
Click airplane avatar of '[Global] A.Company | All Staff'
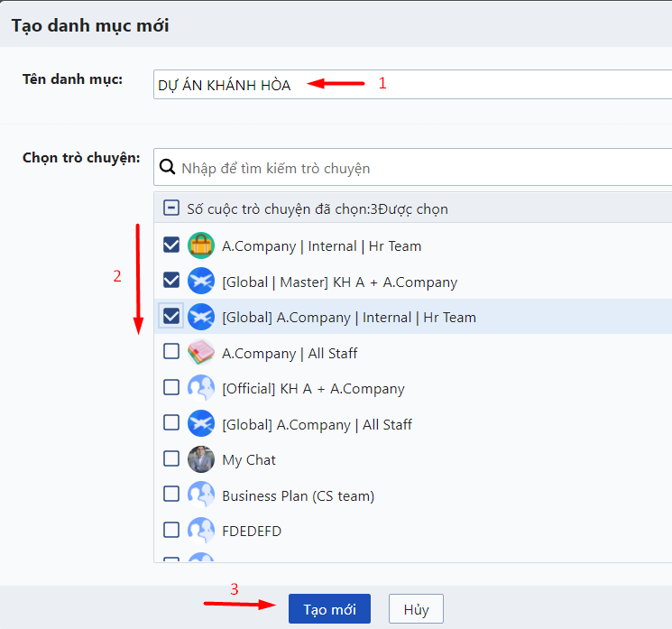tap(201, 423)
